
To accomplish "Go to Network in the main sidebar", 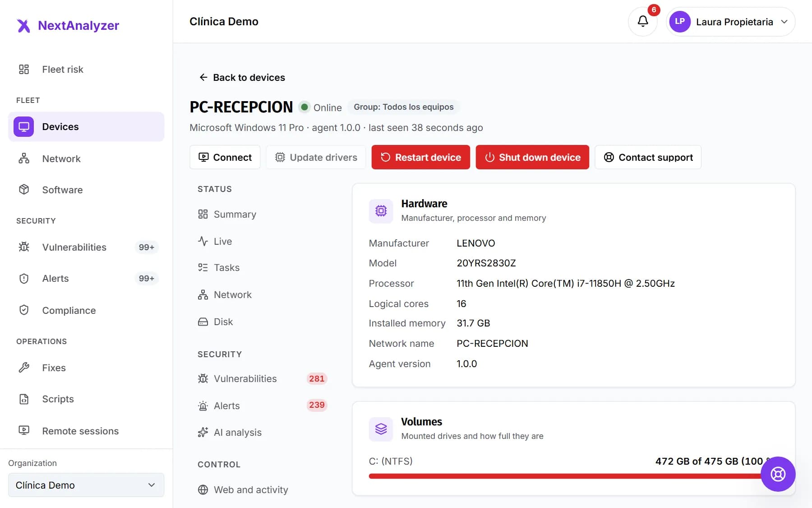I will [86, 158].
